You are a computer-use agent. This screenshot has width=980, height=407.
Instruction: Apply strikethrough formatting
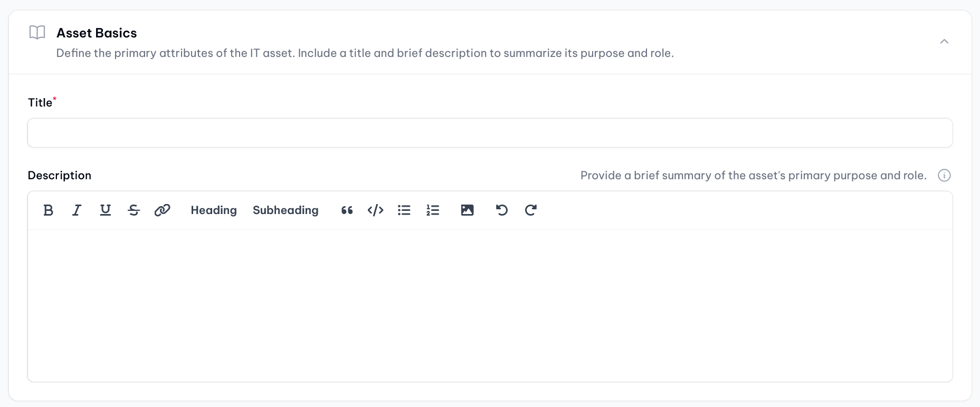[x=134, y=210]
